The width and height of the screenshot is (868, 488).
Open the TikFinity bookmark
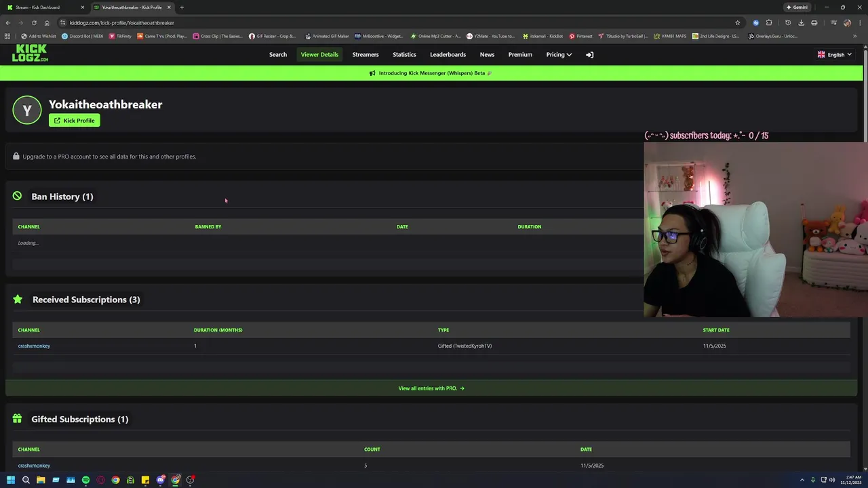pos(120,36)
